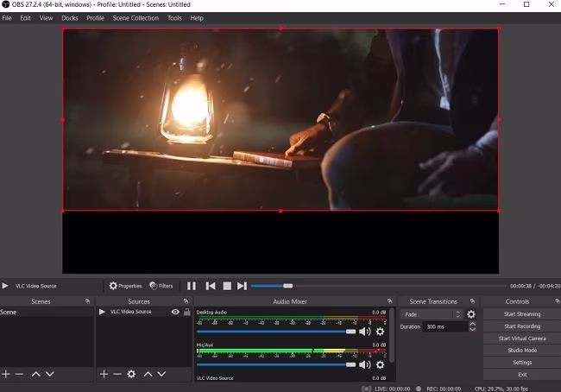The width and height of the screenshot is (561, 392).
Task: Mute Mic/Aux speaker icon
Action: 364,364
